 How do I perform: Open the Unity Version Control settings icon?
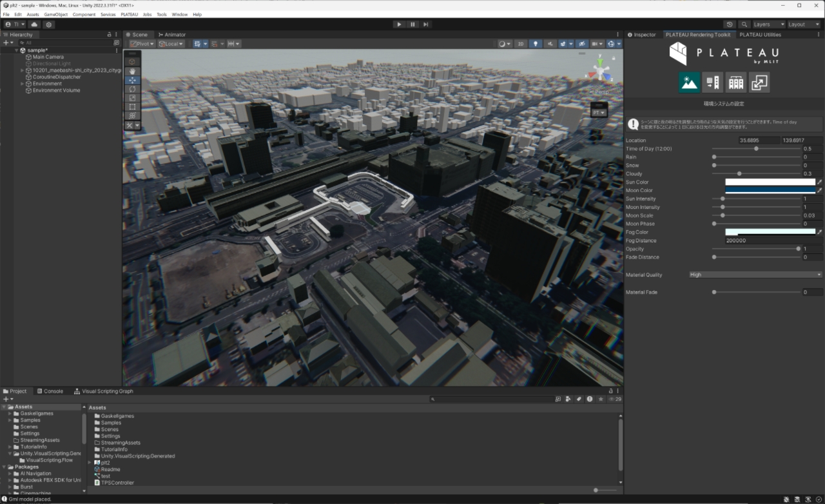click(48, 24)
